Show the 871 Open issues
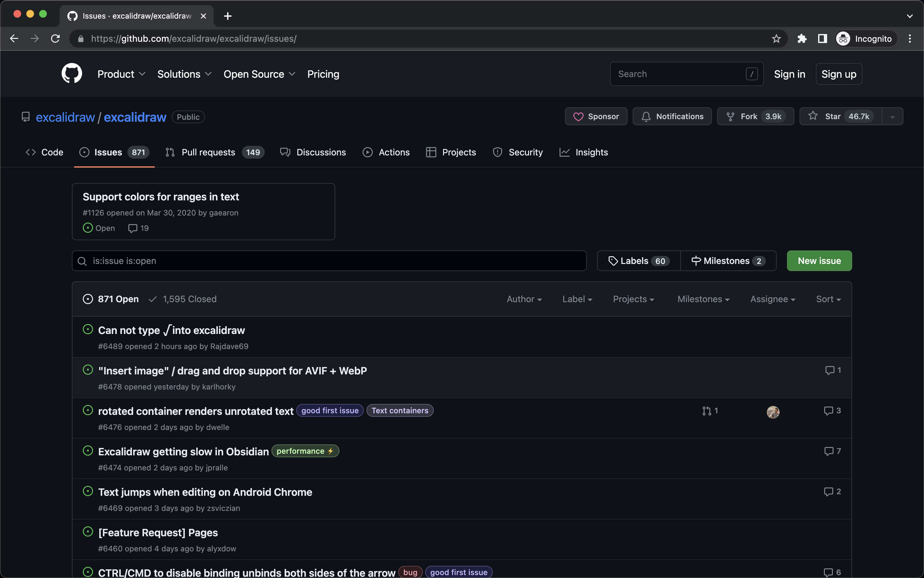Viewport: 924px width, 578px height. tap(111, 299)
